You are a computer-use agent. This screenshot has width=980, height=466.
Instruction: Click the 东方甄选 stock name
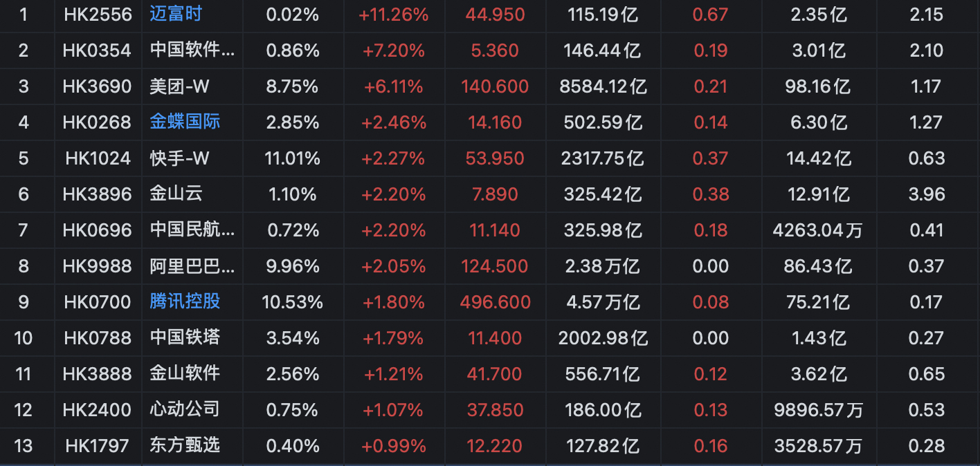click(185, 445)
